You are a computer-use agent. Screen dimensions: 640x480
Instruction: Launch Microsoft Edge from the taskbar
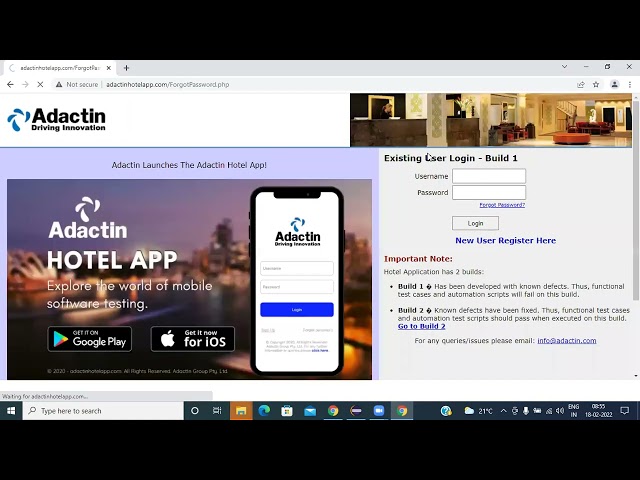[264, 411]
